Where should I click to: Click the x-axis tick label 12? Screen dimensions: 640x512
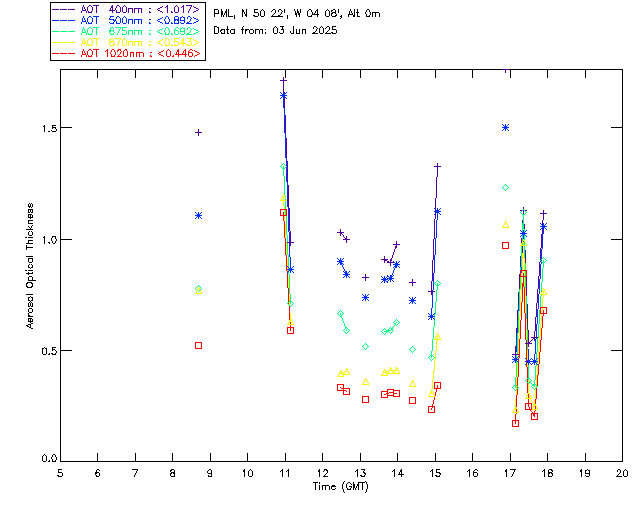tap(322, 473)
